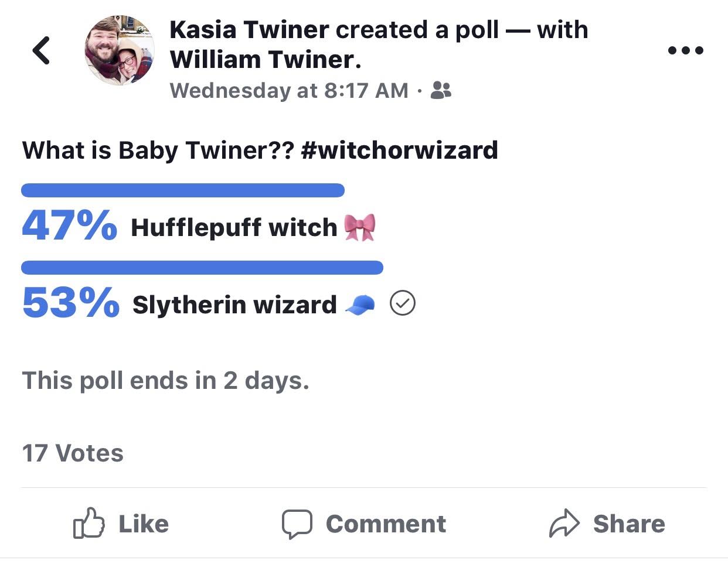The height and width of the screenshot is (564, 728).
Task: Tap the back arrow
Action: 41,50
